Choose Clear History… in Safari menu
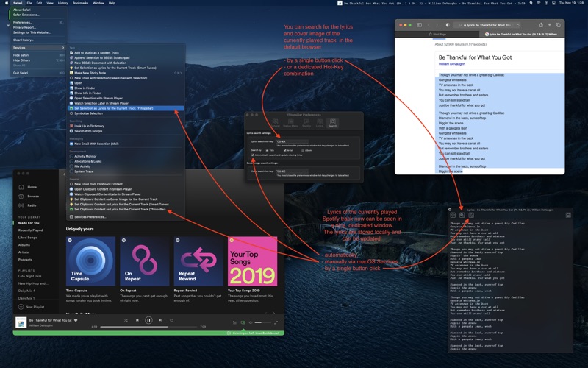The image size is (588, 368). 37,40
